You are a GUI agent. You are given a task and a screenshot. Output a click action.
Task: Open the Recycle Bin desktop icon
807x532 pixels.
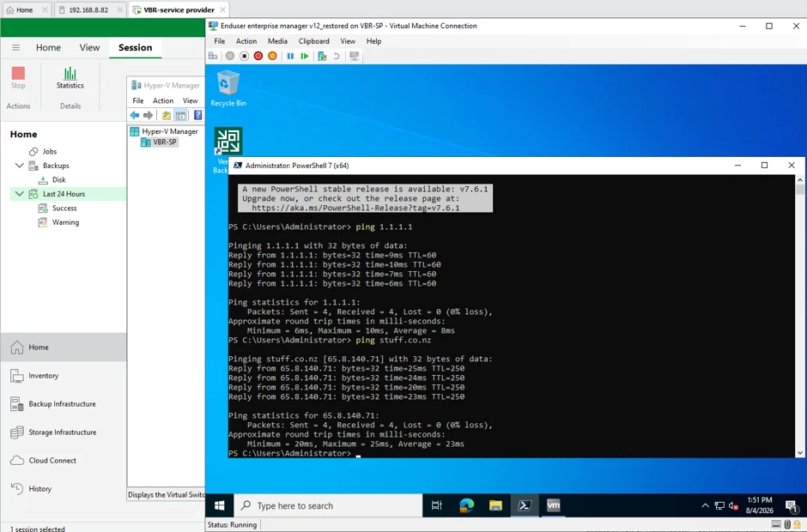[228, 88]
